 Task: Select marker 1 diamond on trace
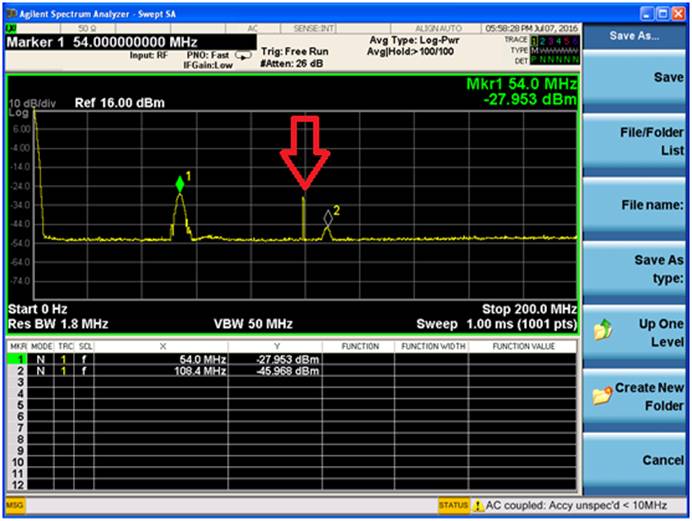[x=180, y=184]
